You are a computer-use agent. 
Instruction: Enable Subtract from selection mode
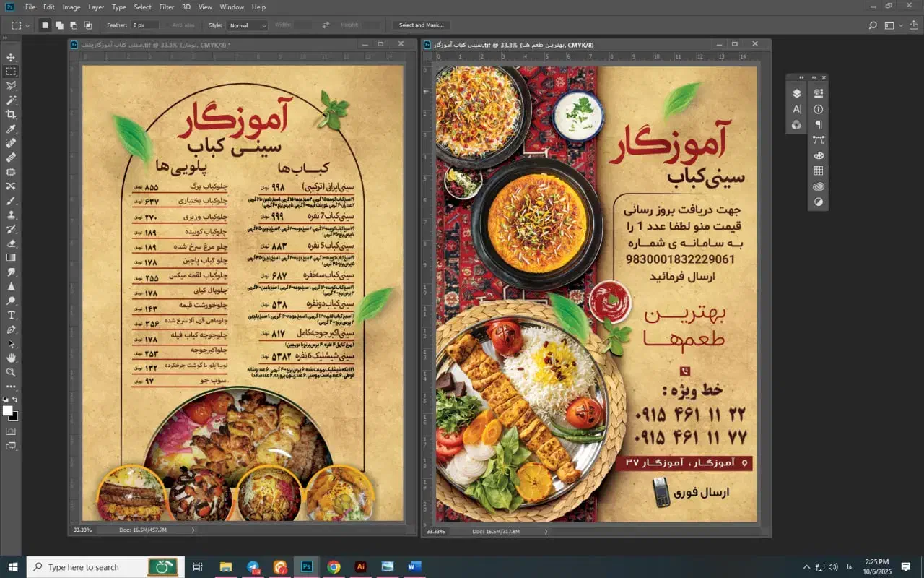[74, 25]
